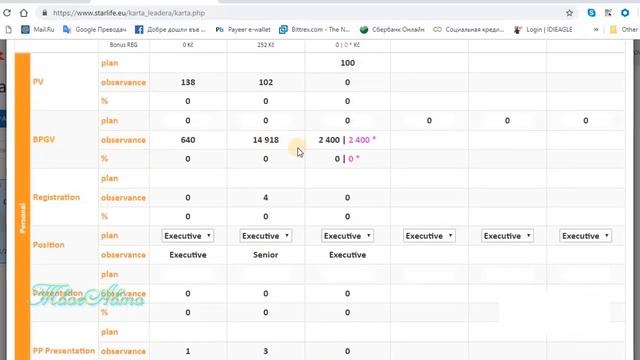640x360 pixels.
Task: Go to the browser home page icon
Action: click(x=24, y=13)
